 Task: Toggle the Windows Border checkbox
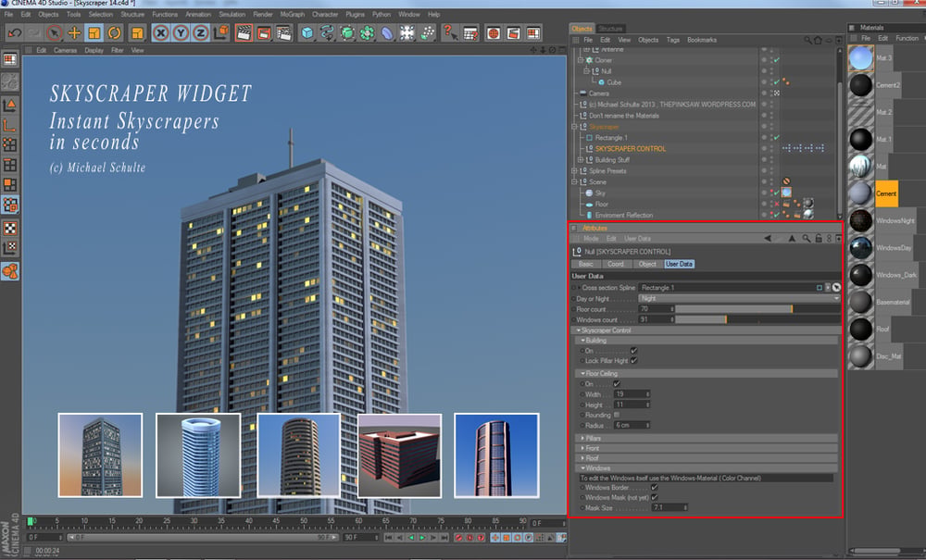click(655, 488)
